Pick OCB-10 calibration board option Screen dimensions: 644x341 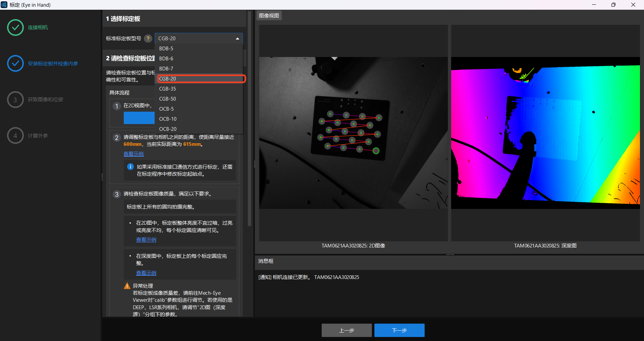[168, 119]
